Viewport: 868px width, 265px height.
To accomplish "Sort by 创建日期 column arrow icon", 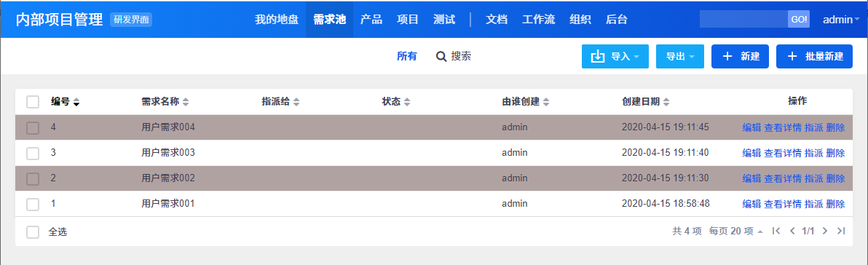I will point(666,102).
